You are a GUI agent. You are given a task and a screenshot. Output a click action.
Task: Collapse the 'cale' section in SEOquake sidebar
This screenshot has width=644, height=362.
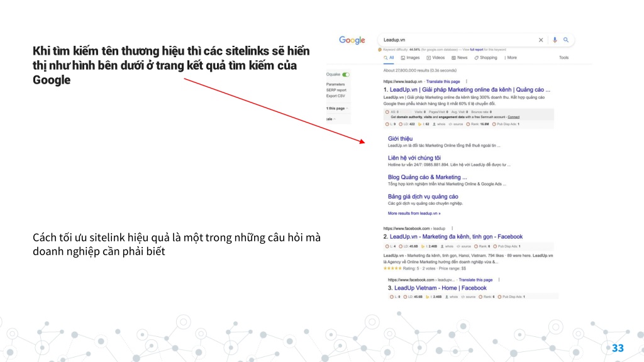click(331, 119)
